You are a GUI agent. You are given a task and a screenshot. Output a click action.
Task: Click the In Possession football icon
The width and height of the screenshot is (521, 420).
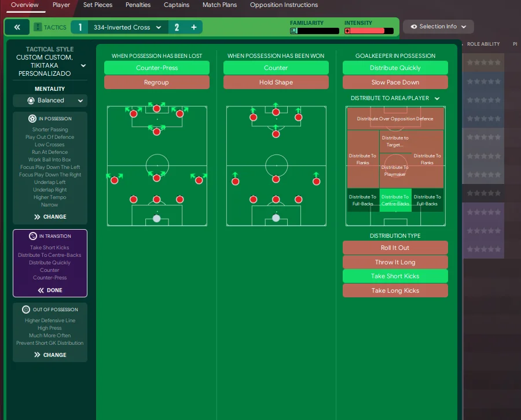[32, 119]
